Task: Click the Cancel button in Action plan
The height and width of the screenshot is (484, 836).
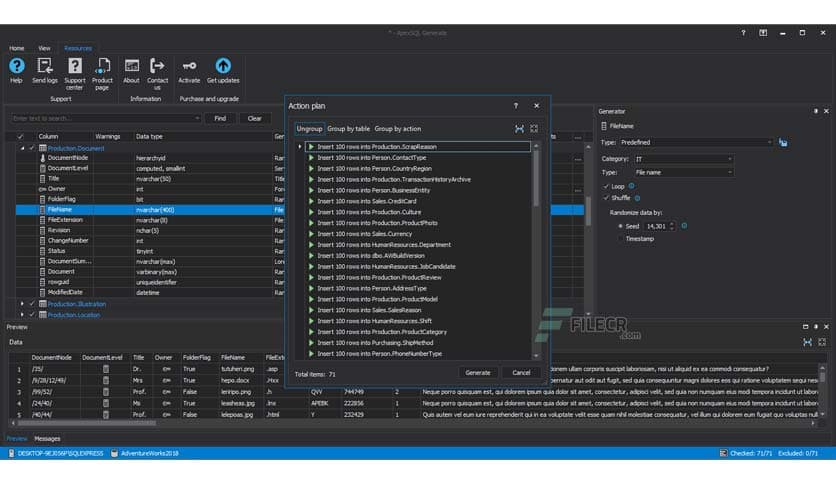Action: (521, 373)
